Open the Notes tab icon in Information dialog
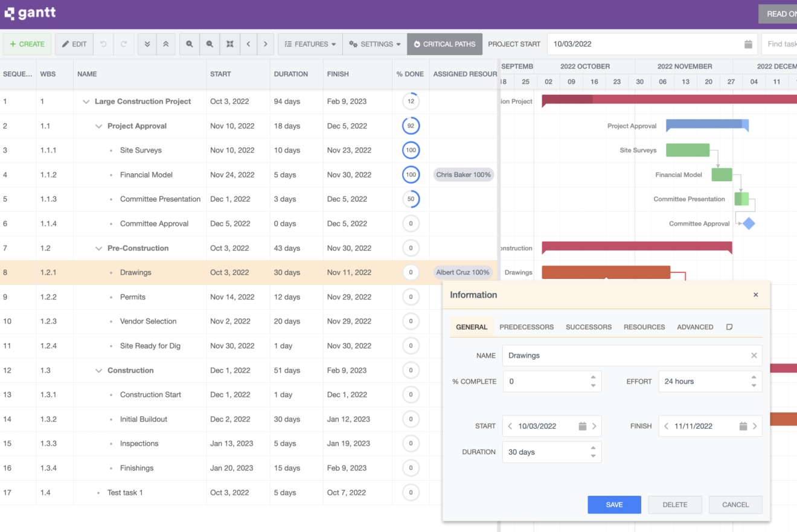The width and height of the screenshot is (797, 532). (x=729, y=327)
